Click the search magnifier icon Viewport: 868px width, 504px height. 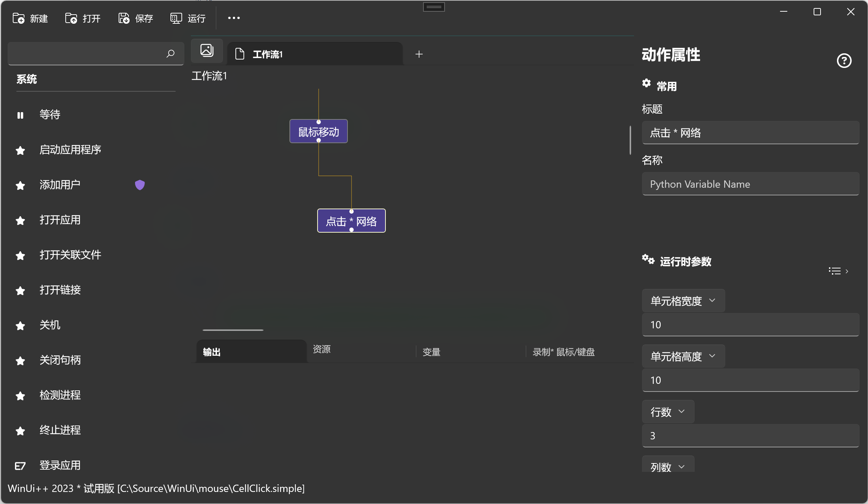170,54
